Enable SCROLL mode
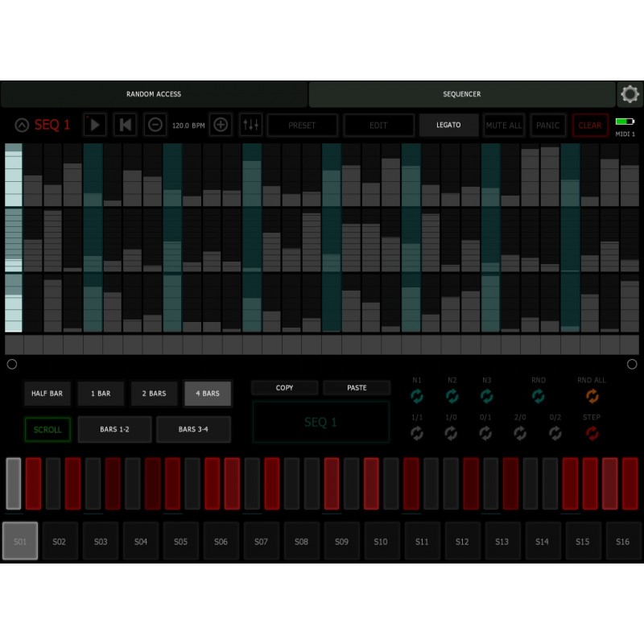This screenshot has width=644, height=644. (47, 429)
